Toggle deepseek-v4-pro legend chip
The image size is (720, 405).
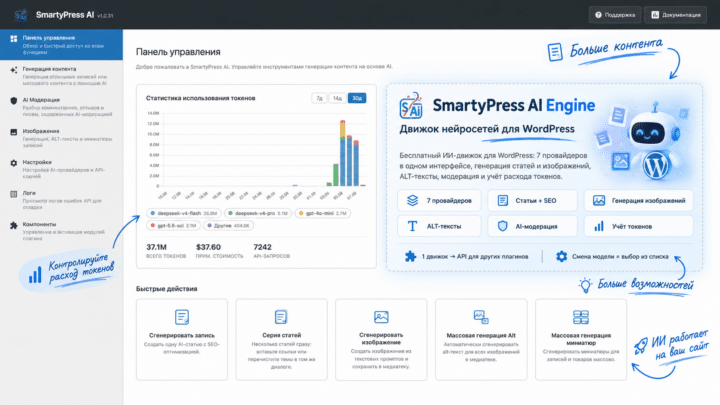pyautogui.click(x=258, y=213)
